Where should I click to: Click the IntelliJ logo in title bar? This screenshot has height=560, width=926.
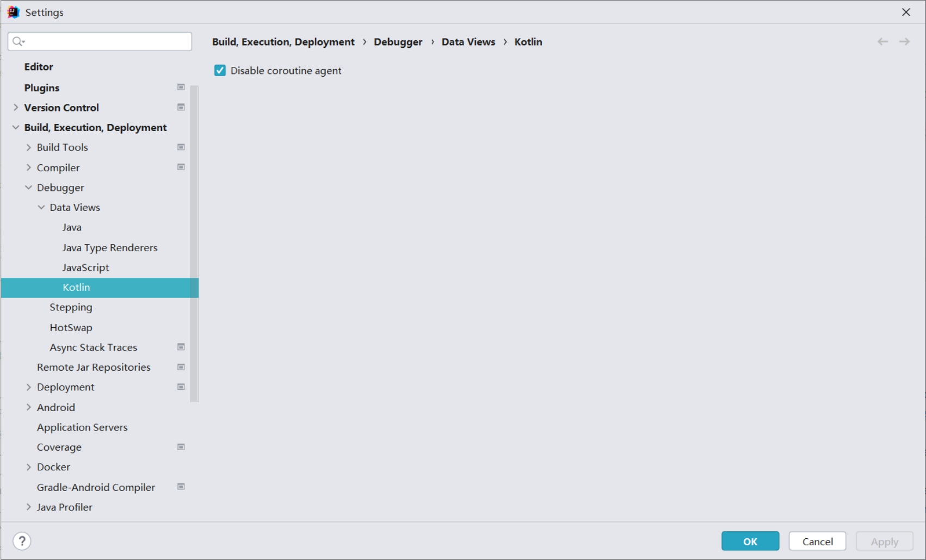(13, 12)
